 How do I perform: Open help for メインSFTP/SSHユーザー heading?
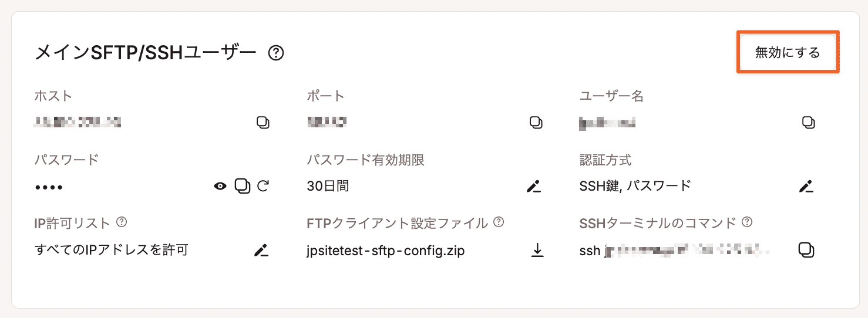click(276, 53)
